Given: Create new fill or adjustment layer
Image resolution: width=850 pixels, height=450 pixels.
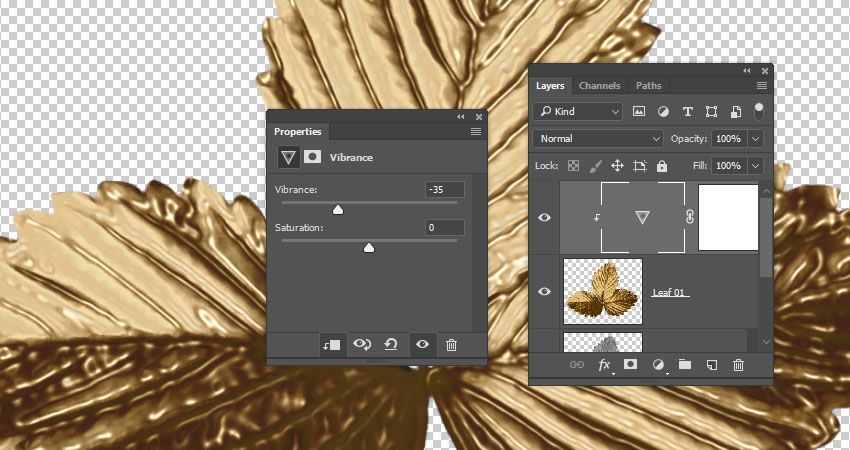Looking at the screenshot, I should (658, 365).
